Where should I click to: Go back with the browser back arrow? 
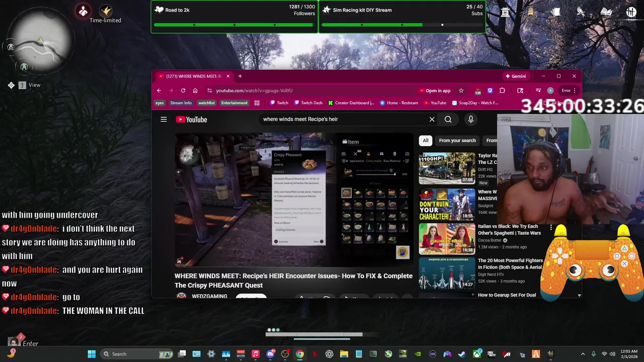click(159, 90)
